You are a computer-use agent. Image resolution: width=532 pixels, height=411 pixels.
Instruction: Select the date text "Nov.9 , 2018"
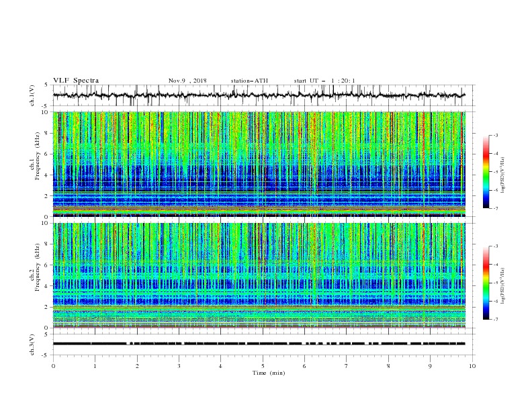pyautogui.click(x=187, y=81)
